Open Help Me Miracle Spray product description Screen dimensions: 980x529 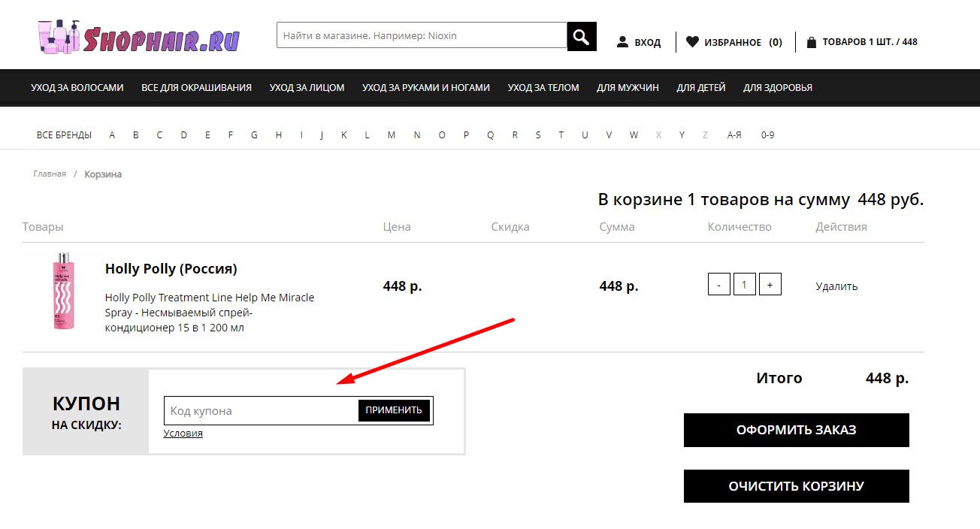click(x=210, y=313)
